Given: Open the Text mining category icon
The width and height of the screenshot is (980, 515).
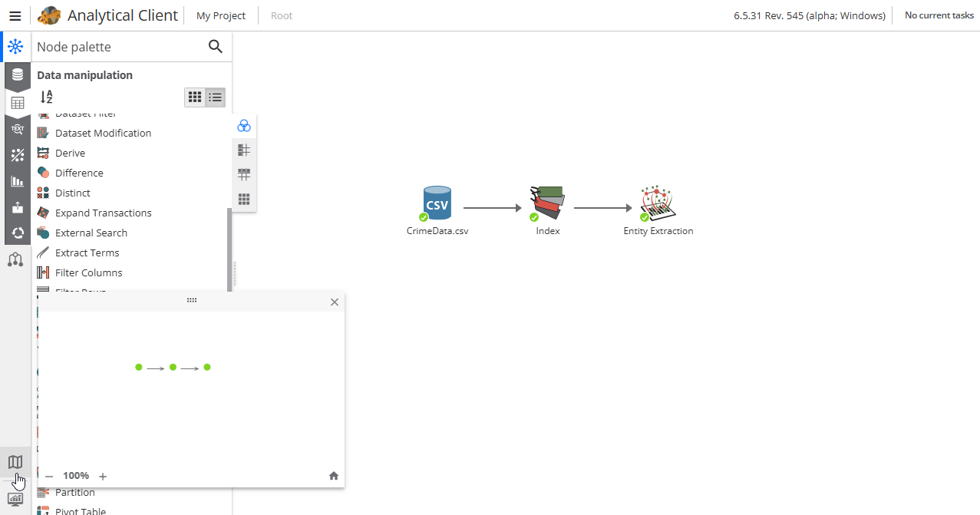Looking at the screenshot, I should click(17, 129).
